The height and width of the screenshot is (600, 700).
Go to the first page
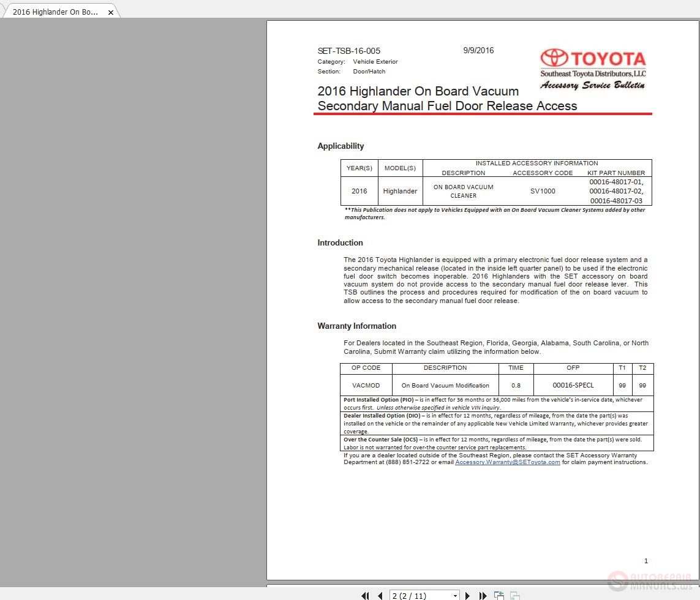pyautogui.click(x=365, y=596)
